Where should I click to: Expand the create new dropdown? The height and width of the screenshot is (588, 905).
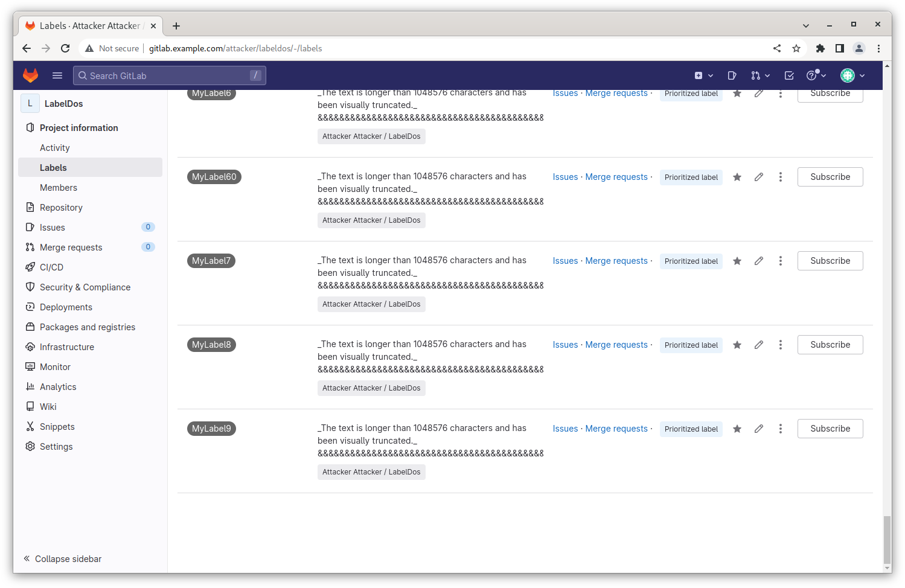pos(703,75)
